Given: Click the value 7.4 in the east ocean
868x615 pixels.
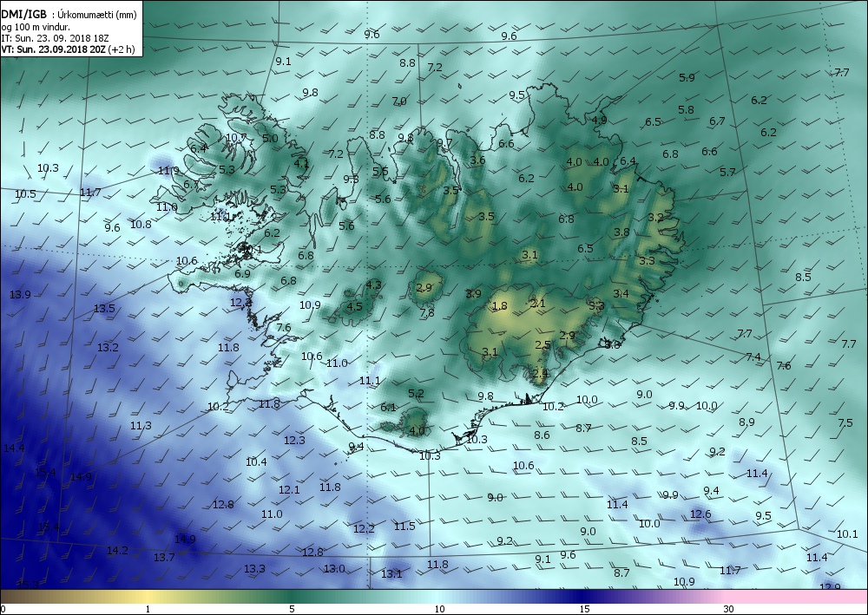Looking at the screenshot, I should [x=753, y=357].
